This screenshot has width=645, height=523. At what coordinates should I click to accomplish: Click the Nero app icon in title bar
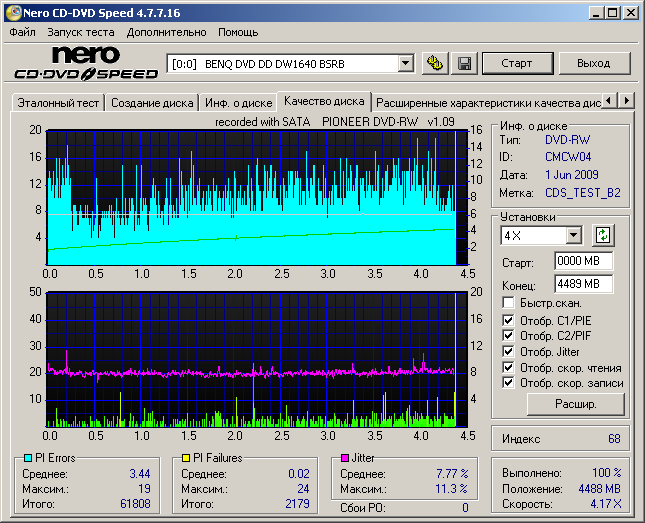tap(13, 13)
